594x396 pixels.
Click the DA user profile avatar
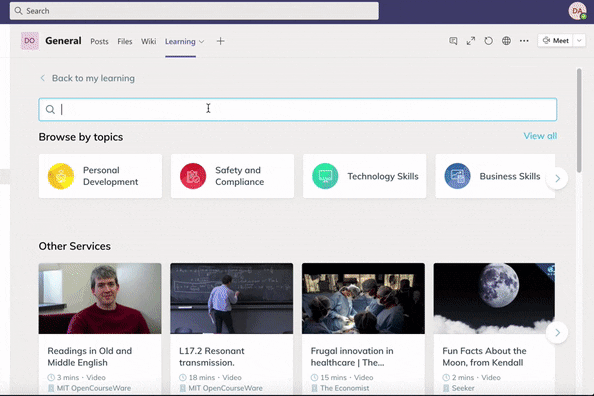coord(577,11)
